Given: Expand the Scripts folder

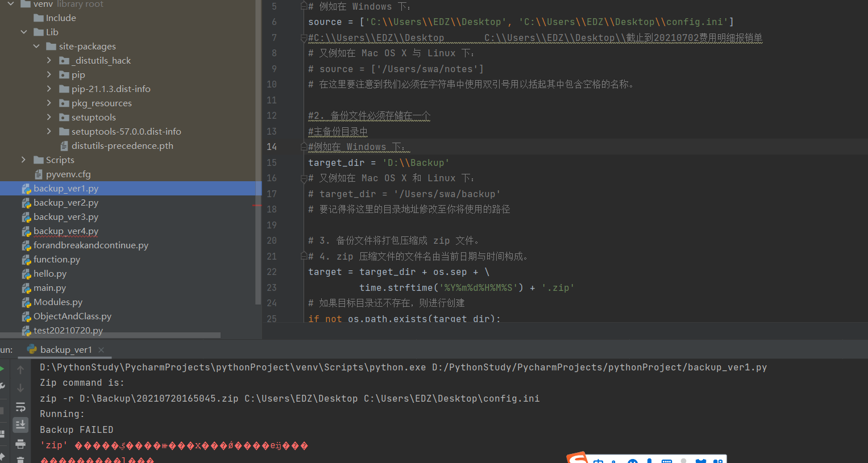Looking at the screenshot, I should pyautogui.click(x=23, y=160).
